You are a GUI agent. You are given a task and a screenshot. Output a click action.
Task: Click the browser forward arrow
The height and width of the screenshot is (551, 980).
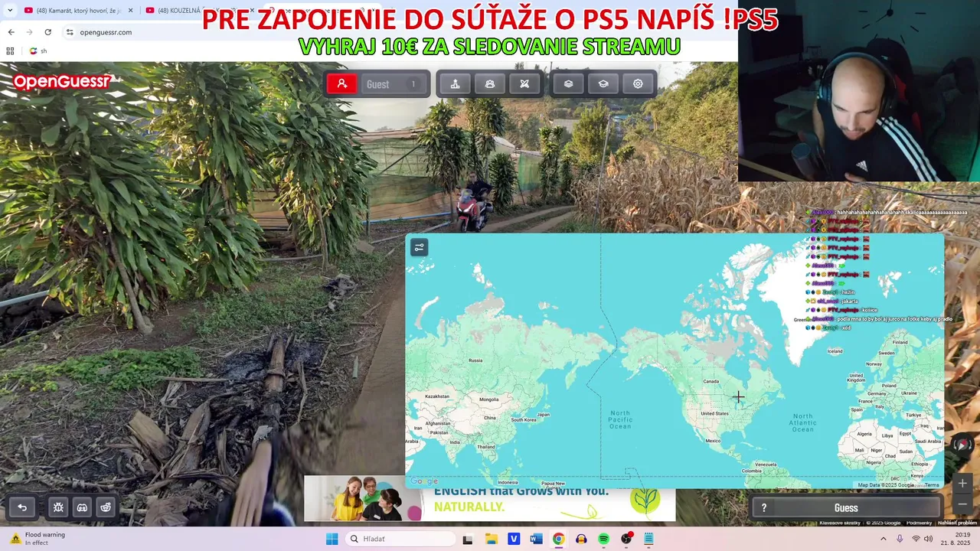pos(29,32)
